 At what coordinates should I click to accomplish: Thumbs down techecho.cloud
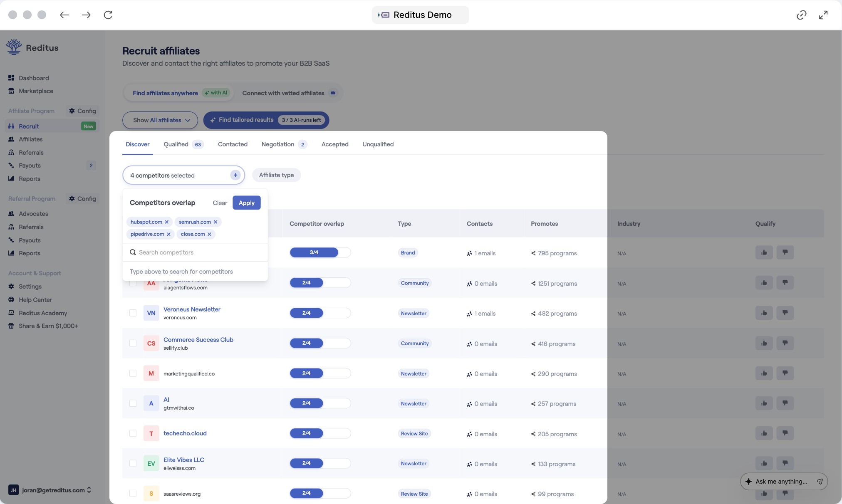pyautogui.click(x=785, y=433)
